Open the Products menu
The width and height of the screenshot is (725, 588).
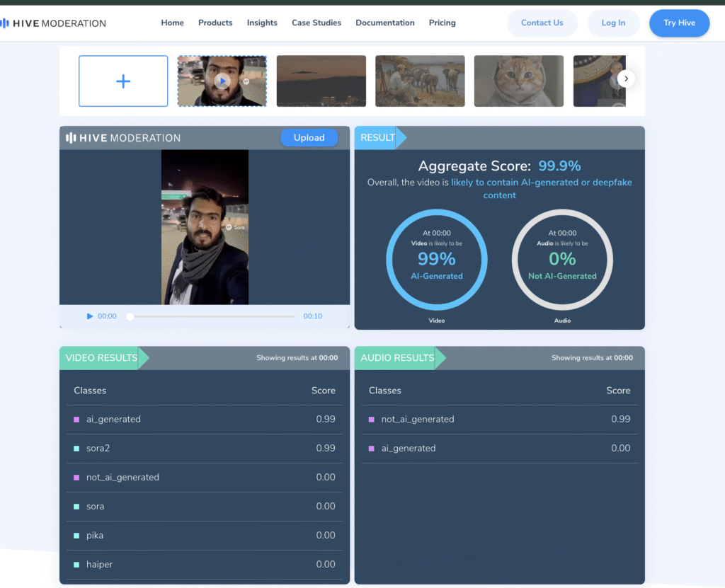(x=215, y=23)
